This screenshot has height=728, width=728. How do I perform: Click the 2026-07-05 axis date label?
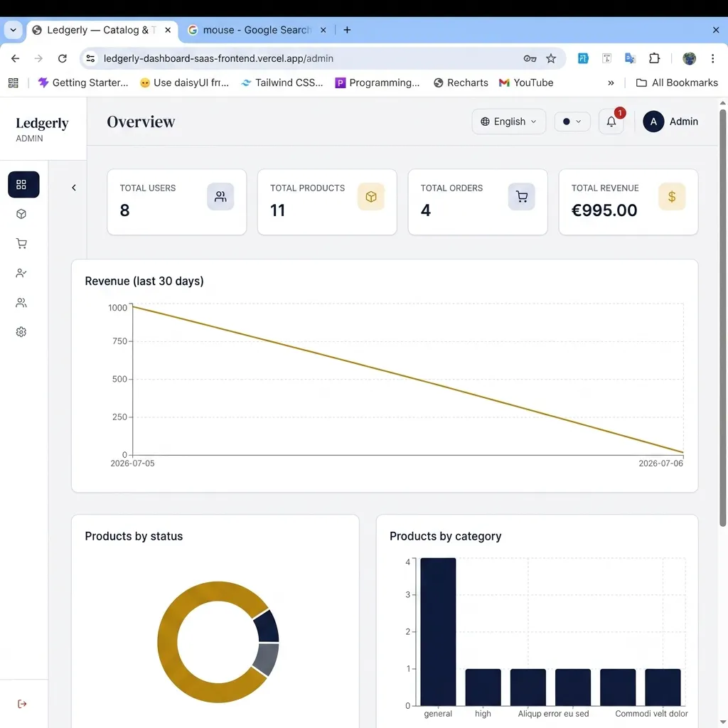(132, 464)
